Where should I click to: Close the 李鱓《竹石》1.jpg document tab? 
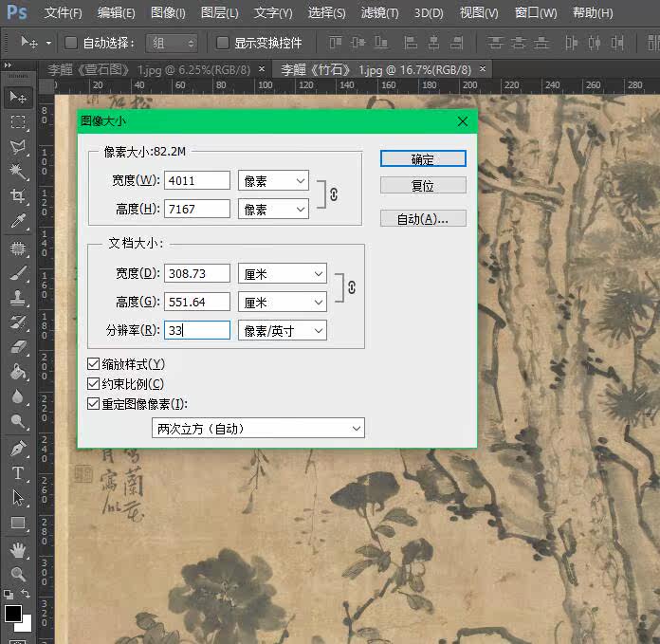click(483, 68)
